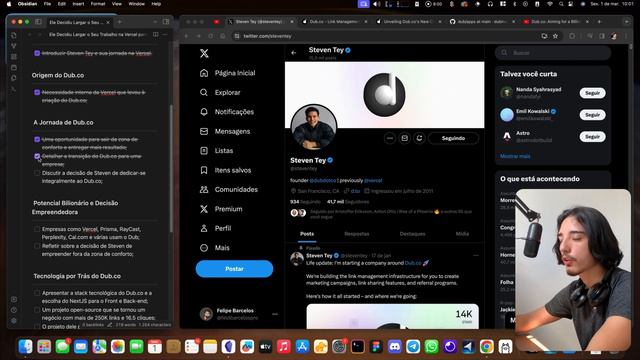The width and height of the screenshot is (640, 360).
Task: Open Discord from the dock
Action: (x=394, y=347)
